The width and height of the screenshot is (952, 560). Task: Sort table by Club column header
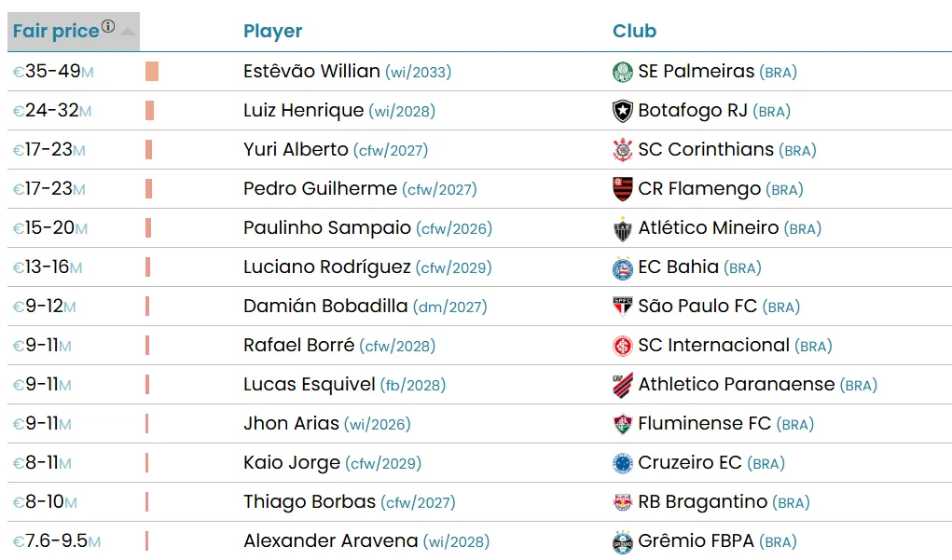634,31
